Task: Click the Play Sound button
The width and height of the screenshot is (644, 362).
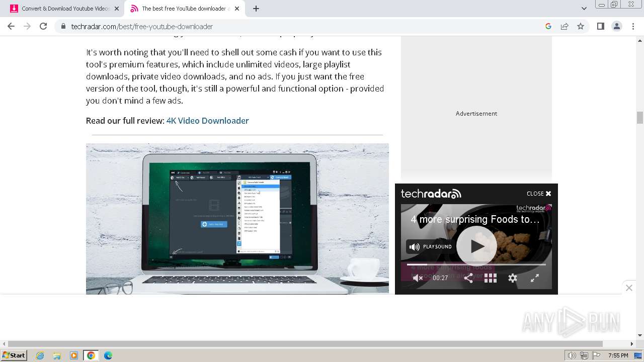Action: pyautogui.click(x=430, y=246)
